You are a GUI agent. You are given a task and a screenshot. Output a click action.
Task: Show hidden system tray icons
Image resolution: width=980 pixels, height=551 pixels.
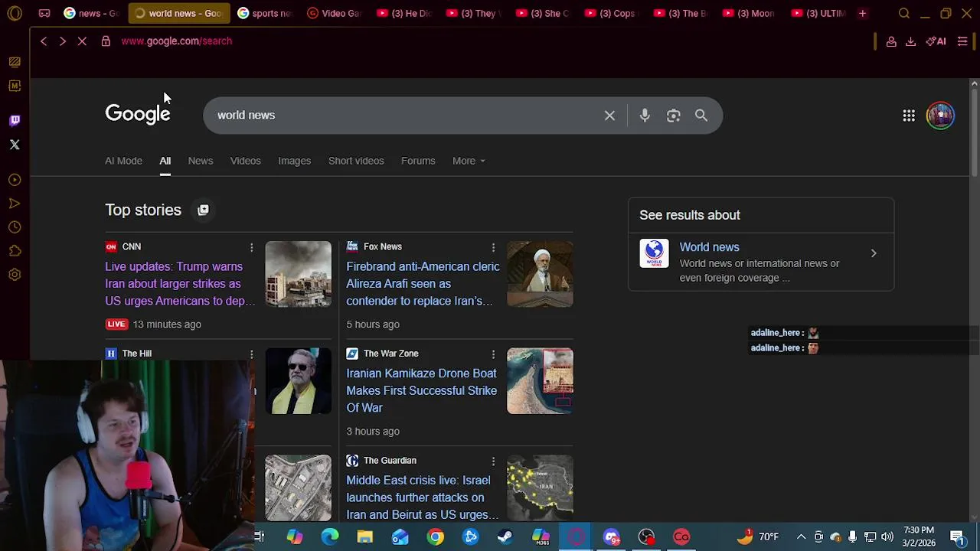[x=801, y=537]
